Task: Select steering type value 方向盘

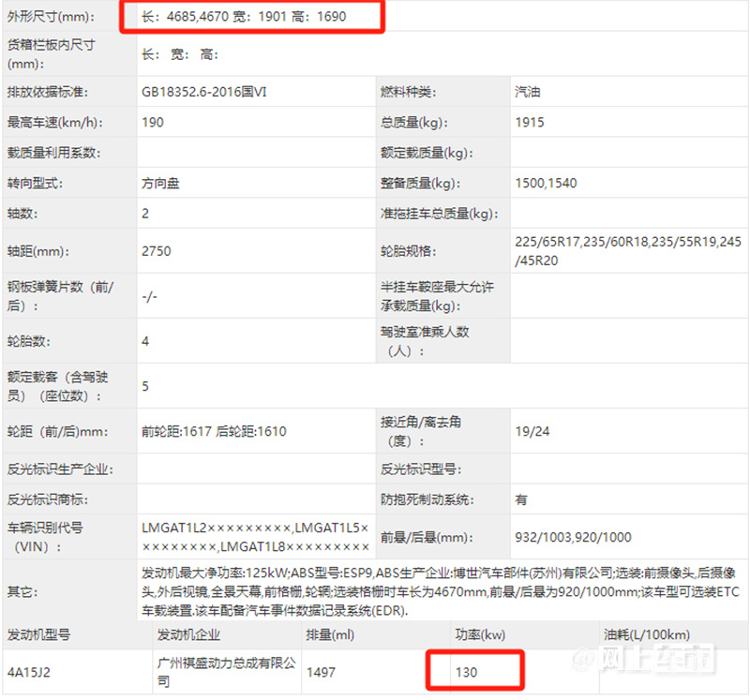Action: coord(160,183)
